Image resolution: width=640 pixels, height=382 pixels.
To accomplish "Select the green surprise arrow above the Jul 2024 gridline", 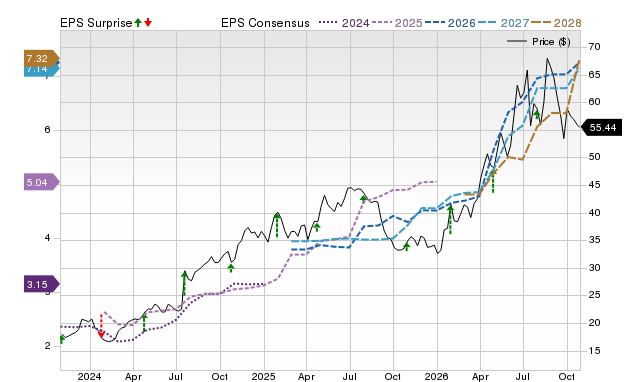I will 184,283.
